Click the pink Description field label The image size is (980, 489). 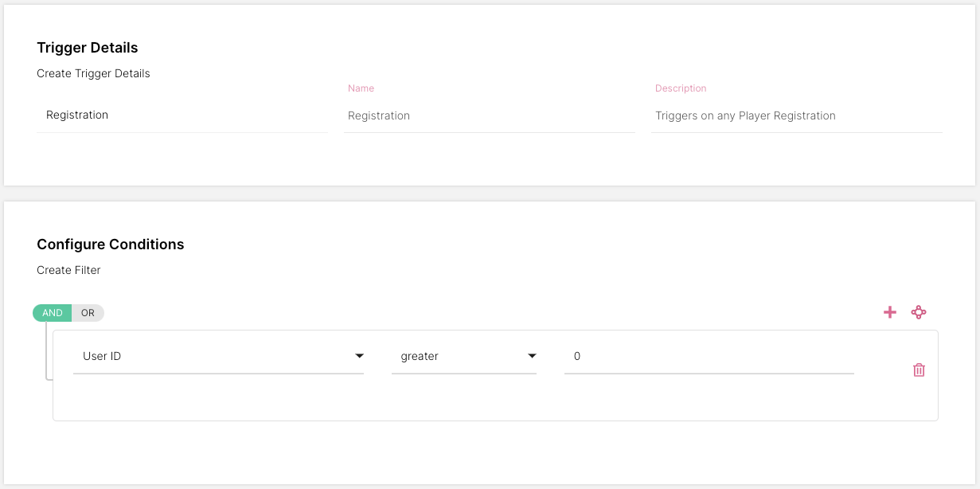[x=681, y=88]
